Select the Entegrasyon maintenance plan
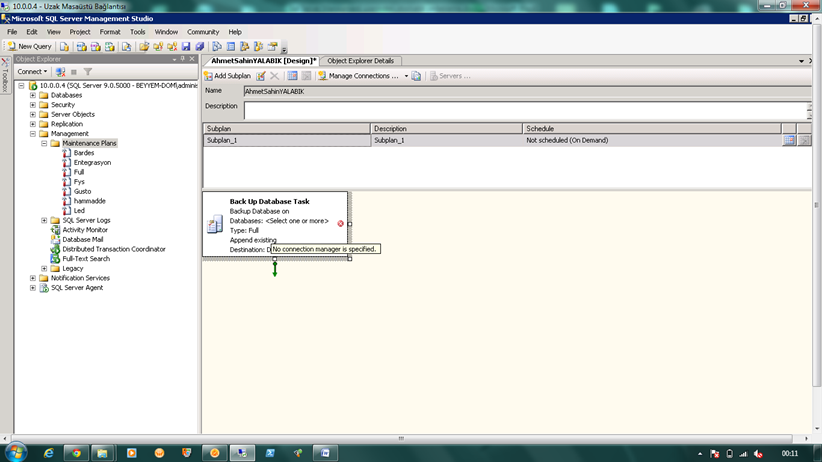Screen dimensions: 822x462 tap(92, 163)
